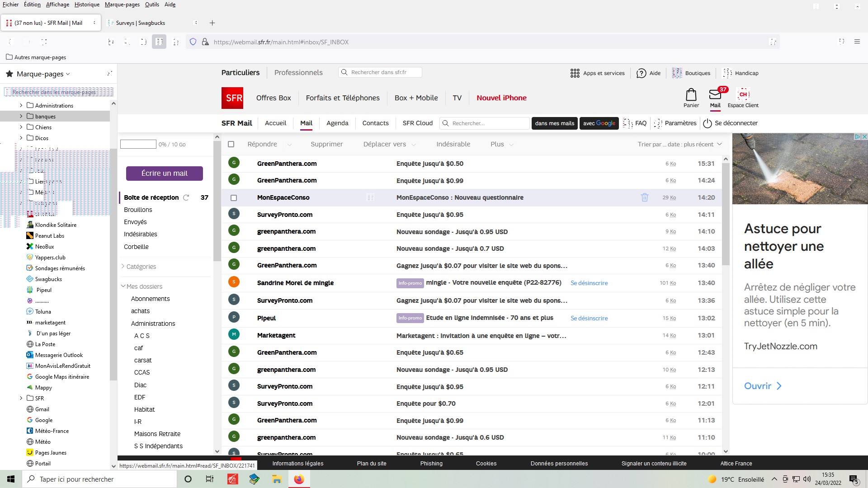Open notification center icon in system tray
Viewport: 868px width, 488px height.
[854, 479]
